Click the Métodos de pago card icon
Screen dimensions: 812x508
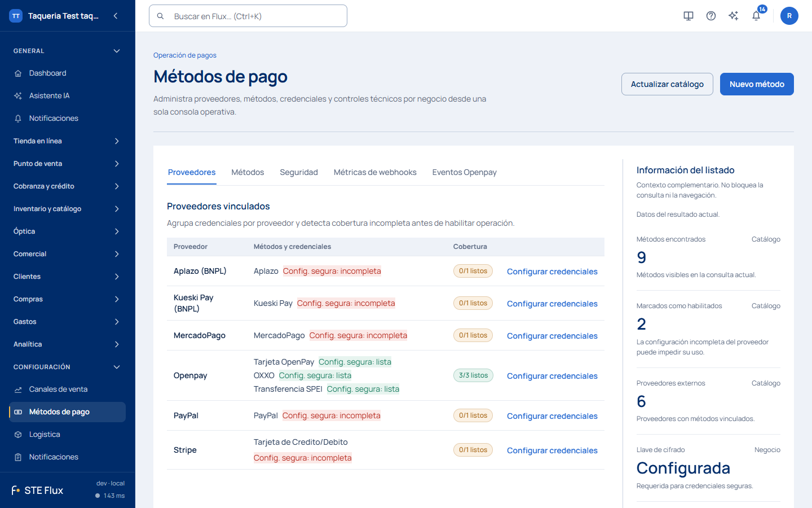(x=18, y=412)
